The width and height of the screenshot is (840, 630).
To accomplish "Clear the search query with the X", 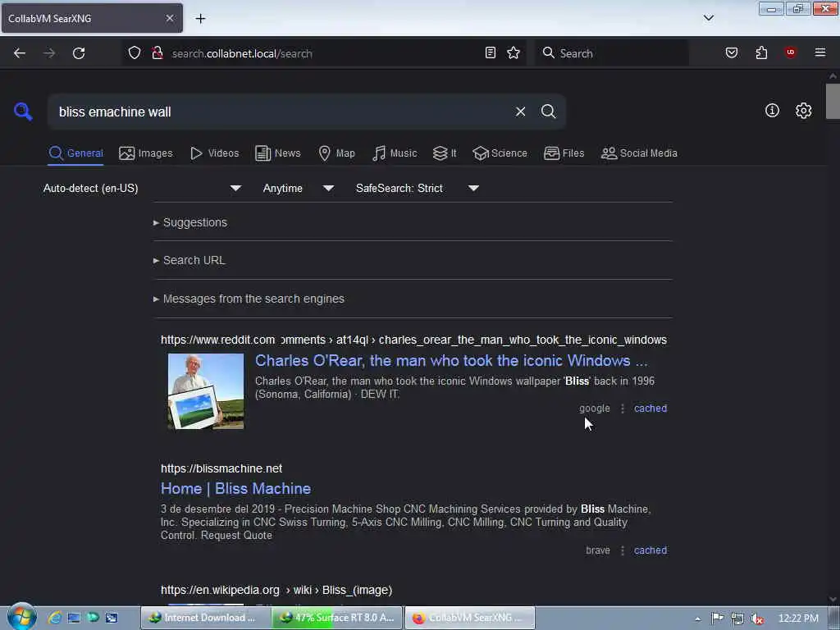I will point(520,112).
